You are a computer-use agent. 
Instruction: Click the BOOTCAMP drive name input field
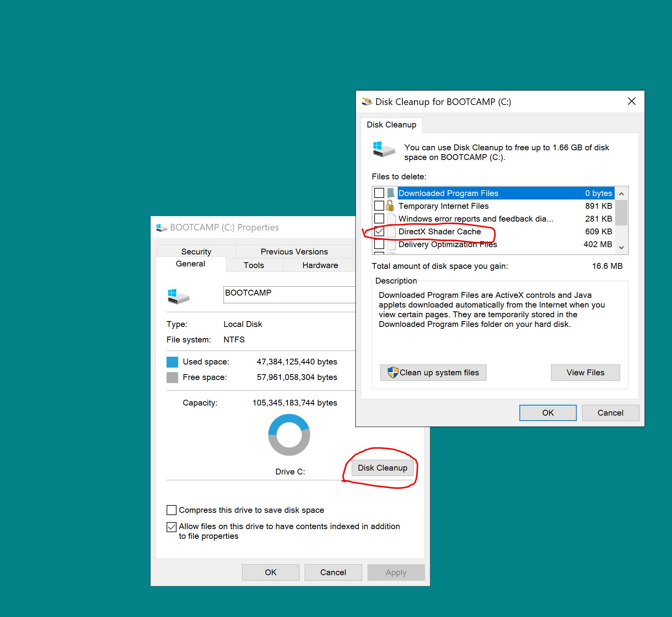tap(289, 294)
